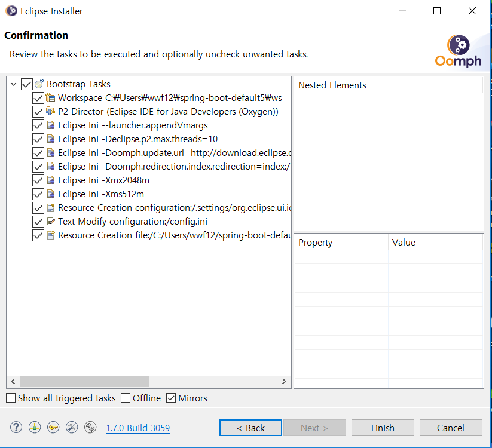The height and width of the screenshot is (448, 492).
Task: Click the Workspace task folder icon
Action: pos(51,97)
